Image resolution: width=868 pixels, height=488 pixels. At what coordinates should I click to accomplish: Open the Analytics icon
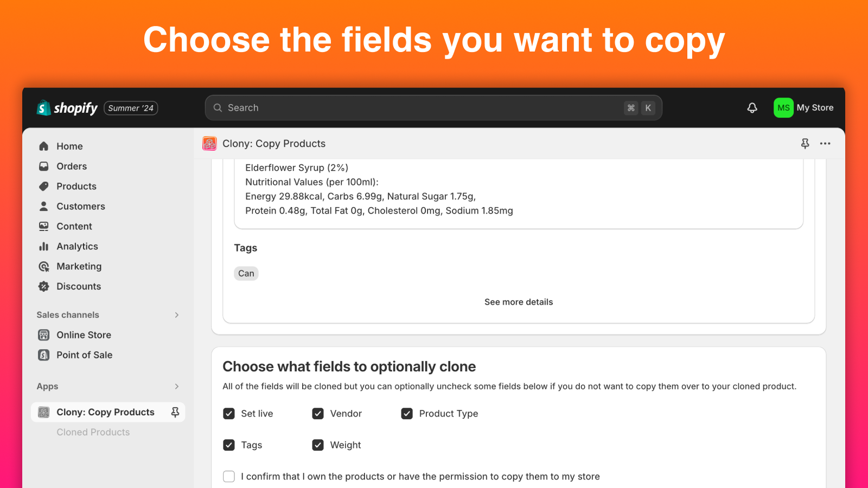(x=43, y=246)
